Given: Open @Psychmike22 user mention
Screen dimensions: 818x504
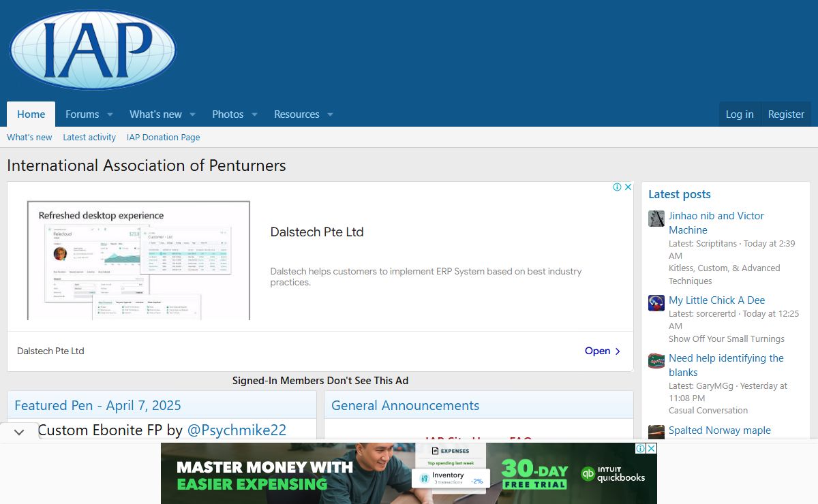Looking at the screenshot, I should click(x=237, y=430).
